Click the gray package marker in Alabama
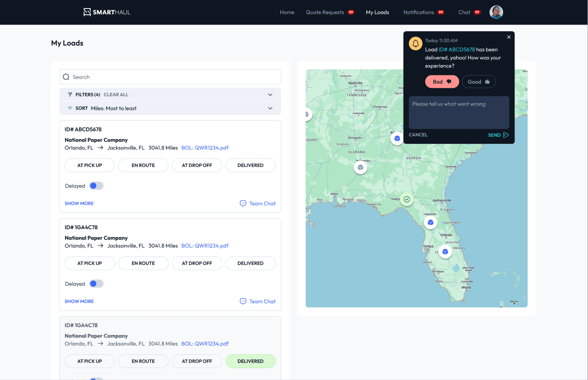The height and width of the screenshot is (380, 588). 361,167
